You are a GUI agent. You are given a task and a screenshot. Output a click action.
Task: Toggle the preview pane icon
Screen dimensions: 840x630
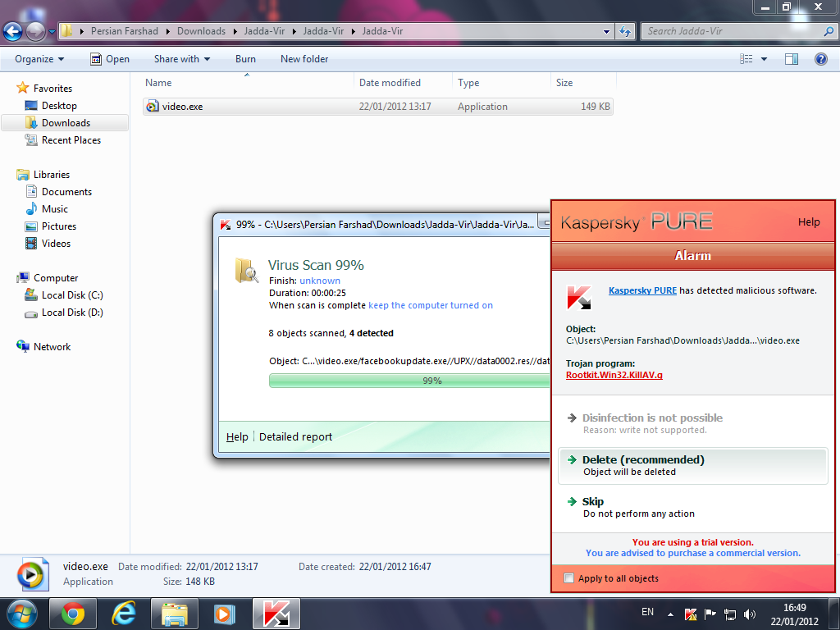click(x=792, y=59)
